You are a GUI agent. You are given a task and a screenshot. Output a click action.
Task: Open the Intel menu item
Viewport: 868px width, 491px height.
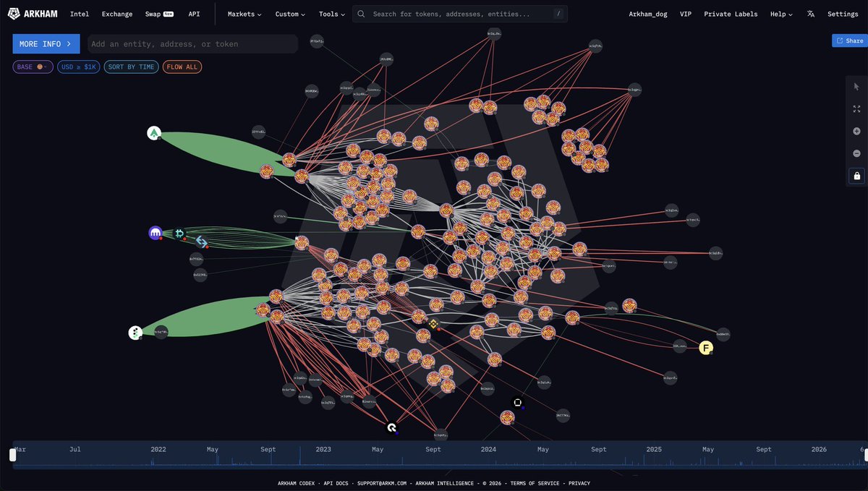tap(80, 14)
